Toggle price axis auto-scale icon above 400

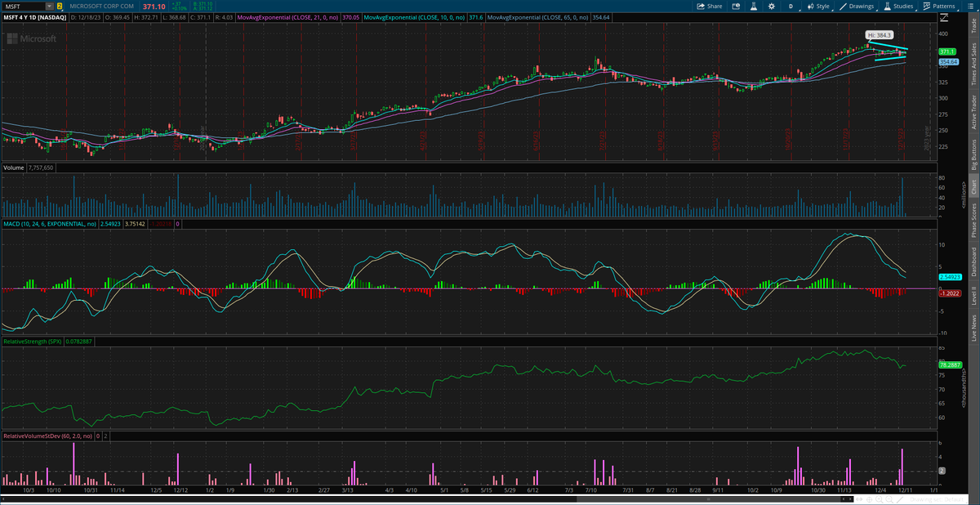[x=945, y=17]
